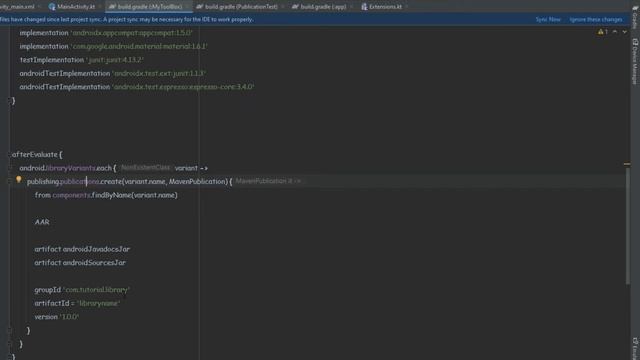
Task: Collapse the publishing.publications.create block
Action: [x=9, y=182]
